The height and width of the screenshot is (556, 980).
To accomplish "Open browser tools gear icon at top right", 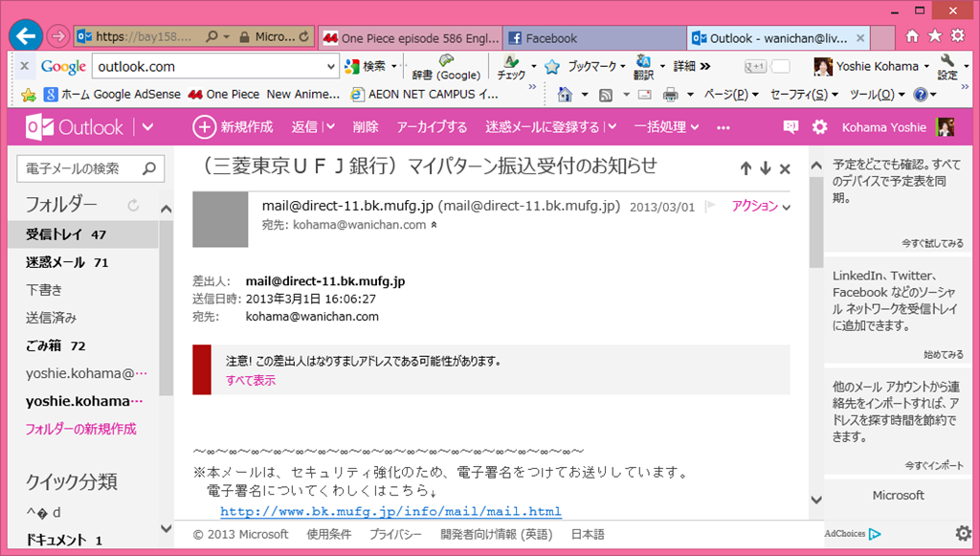I will click(x=957, y=35).
